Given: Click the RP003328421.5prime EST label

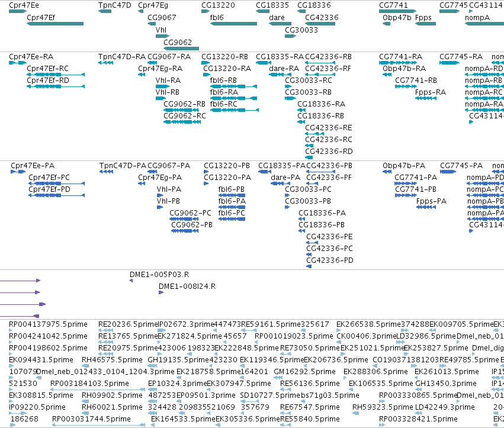Looking at the screenshot, I should (x=418, y=419).
